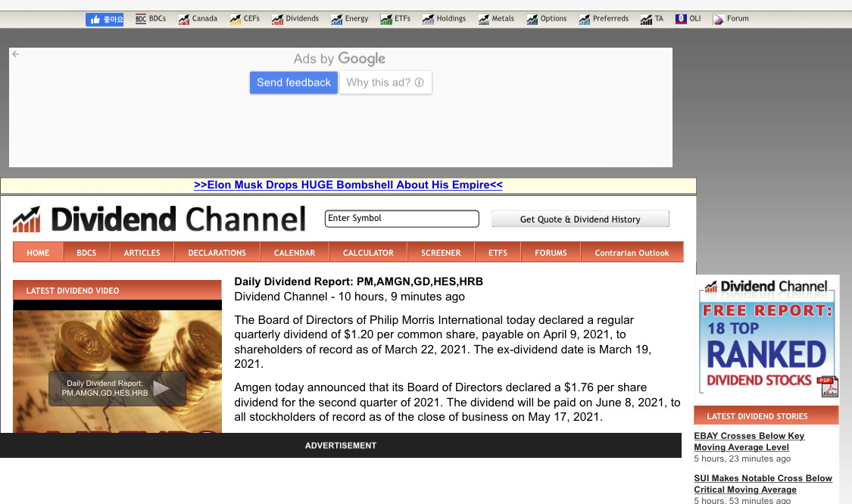This screenshot has height=504, width=852.
Task: Click Get Quote & Dividend History button
Action: [x=580, y=219]
